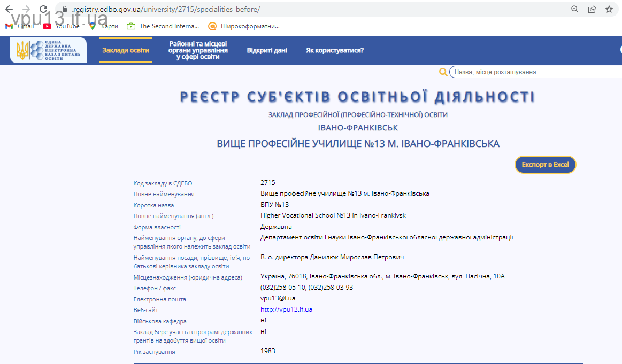Reload the page with the refresh icon

(43, 9)
